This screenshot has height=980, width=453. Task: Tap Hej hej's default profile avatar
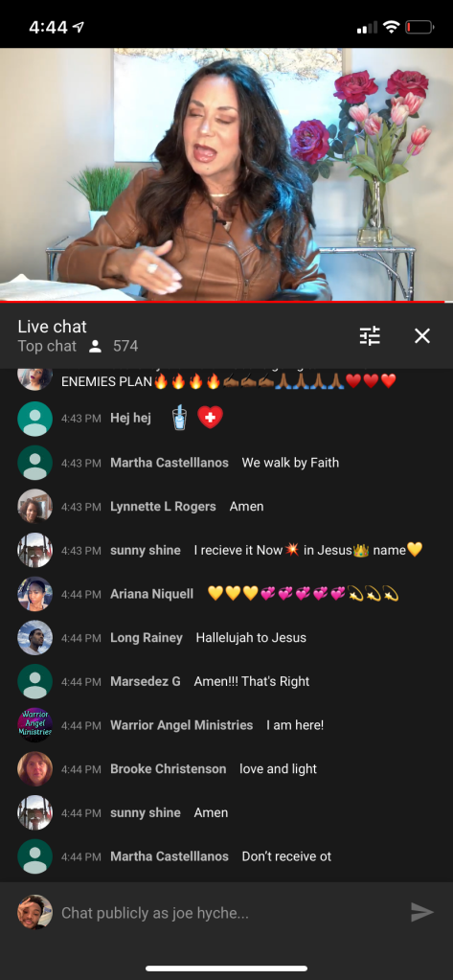click(x=35, y=419)
